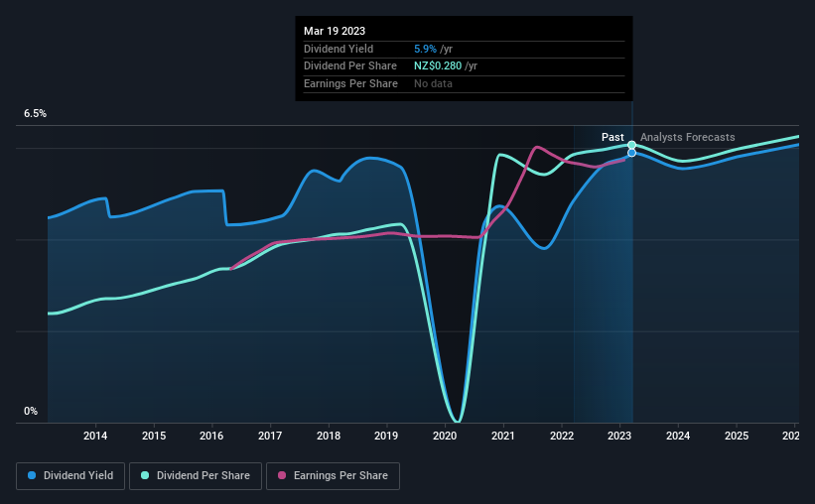The image size is (815, 504).
Task: Click the 2018 x-axis label
Action: 329,436
